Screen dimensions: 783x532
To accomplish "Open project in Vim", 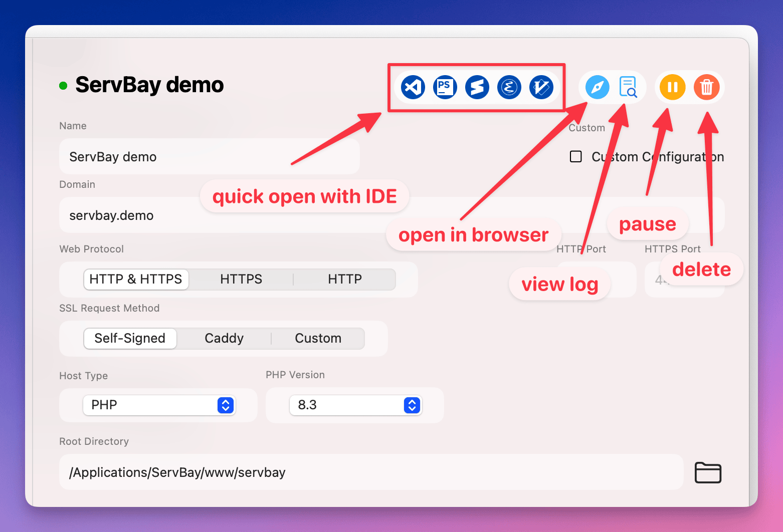I will (x=541, y=87).
